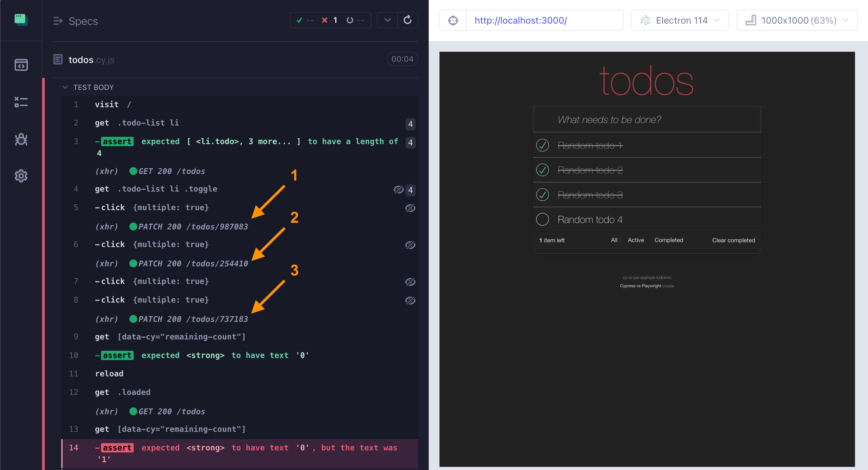
Task: Click the Cypress logo icon
Action: (x=21, y=20)
